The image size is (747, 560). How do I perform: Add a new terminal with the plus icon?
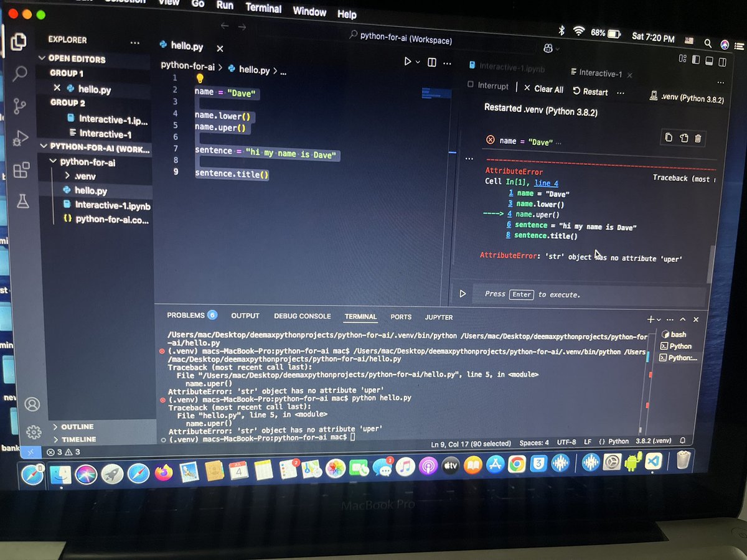(x=651, y=319)
